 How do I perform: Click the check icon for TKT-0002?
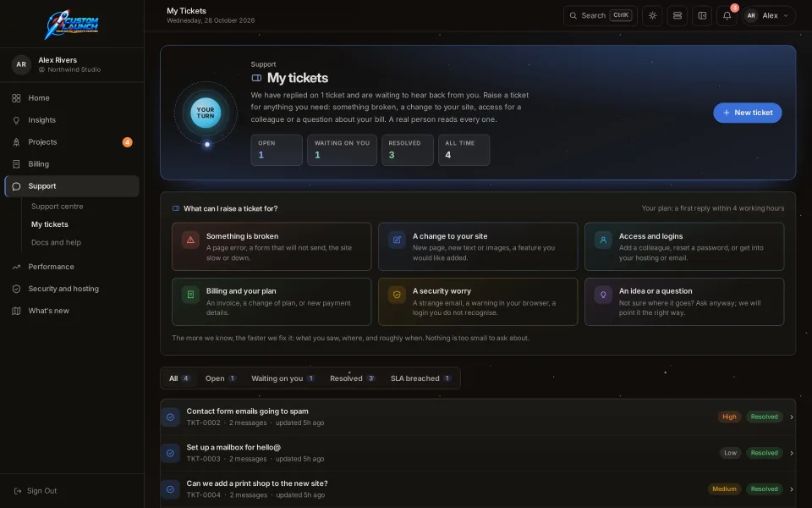[x=170, y=417]
